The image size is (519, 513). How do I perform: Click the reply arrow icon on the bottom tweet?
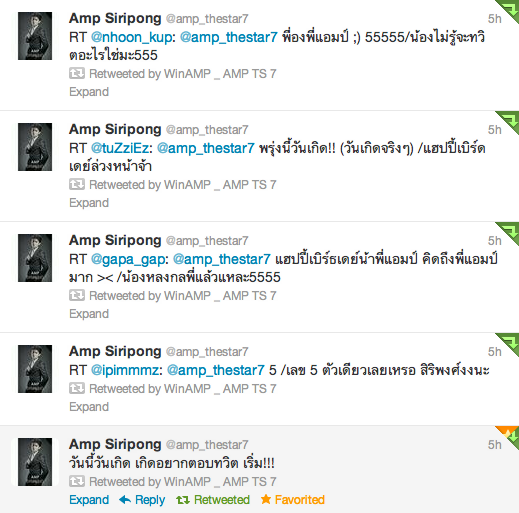125,499
